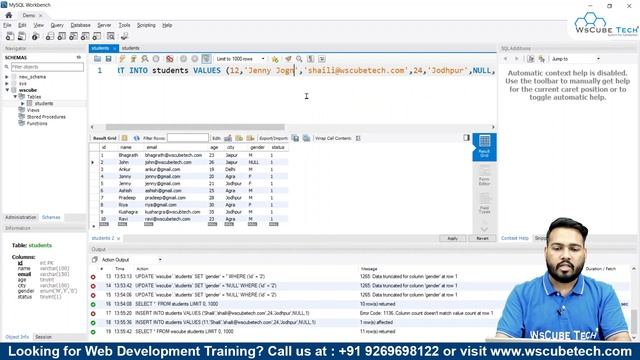Click the editor horizontal scrollbar
Viewport: 640px width, 360px height.
point(195,127)
